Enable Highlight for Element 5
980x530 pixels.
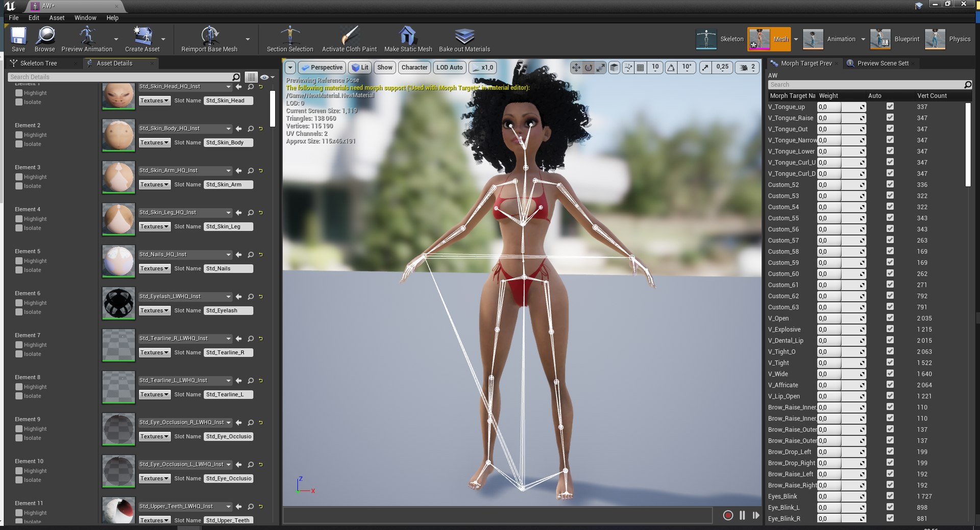click(19, 261)
